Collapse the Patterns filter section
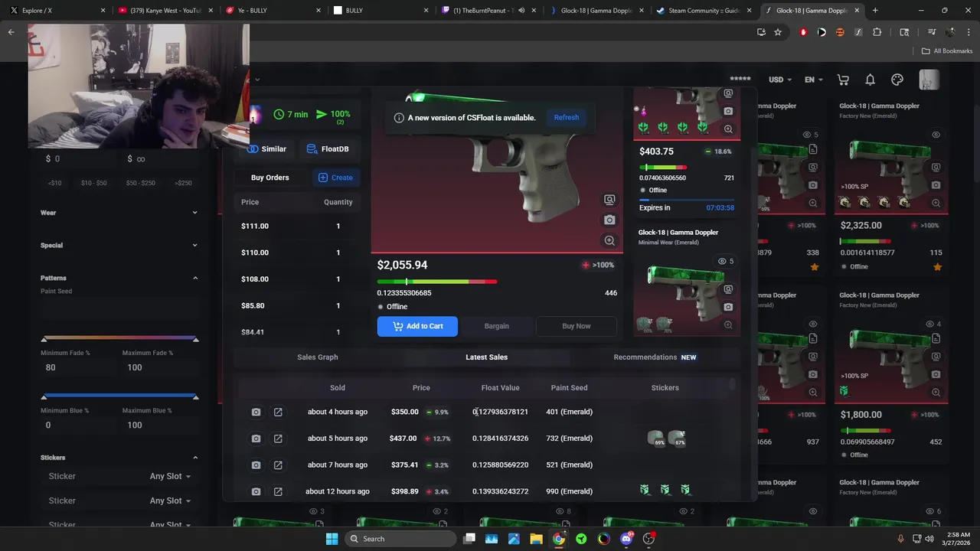The image size is (980, 551). pyautogui.click(x=119, y=278)
